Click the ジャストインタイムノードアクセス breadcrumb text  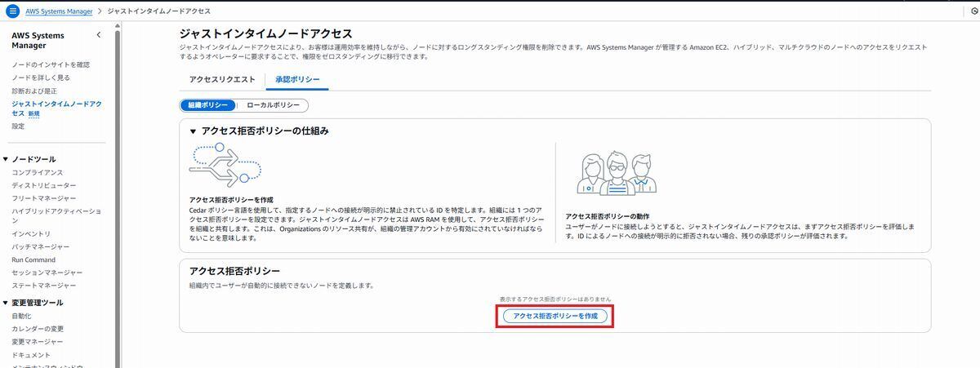pyautogui.click(x=158, y=11)
